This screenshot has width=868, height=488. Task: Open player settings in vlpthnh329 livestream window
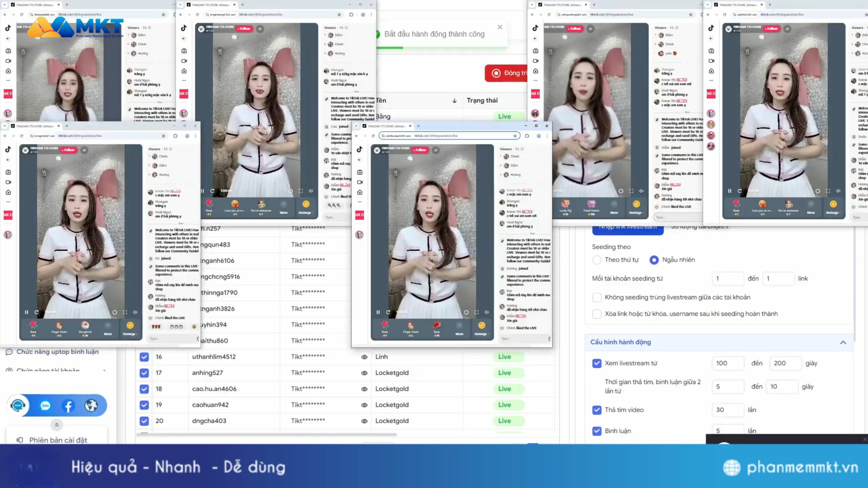point(817,191)
